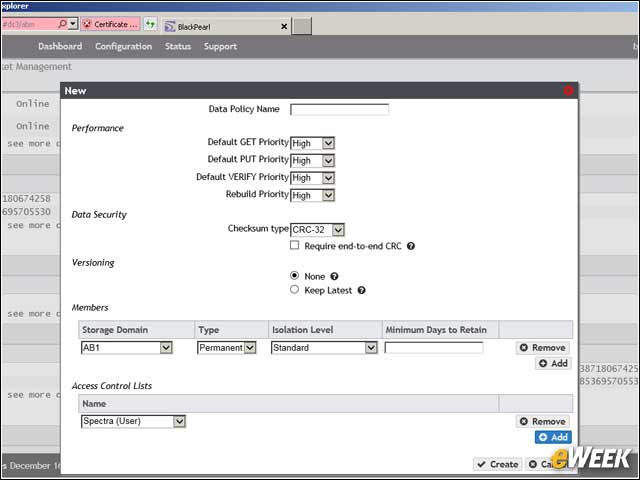Click the green refresh arrows icon
The height and width of the screenshot is (480, 640).
point(150,24)
